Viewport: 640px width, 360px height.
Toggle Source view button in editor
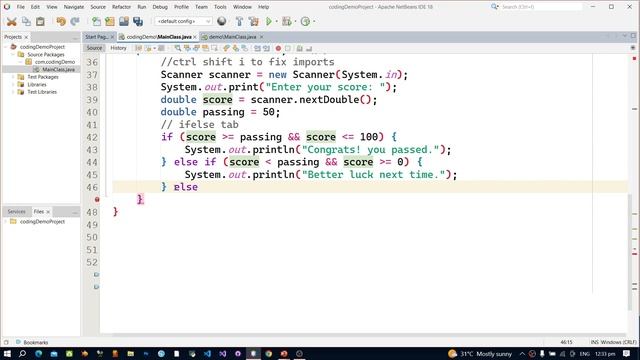point(94,48)
